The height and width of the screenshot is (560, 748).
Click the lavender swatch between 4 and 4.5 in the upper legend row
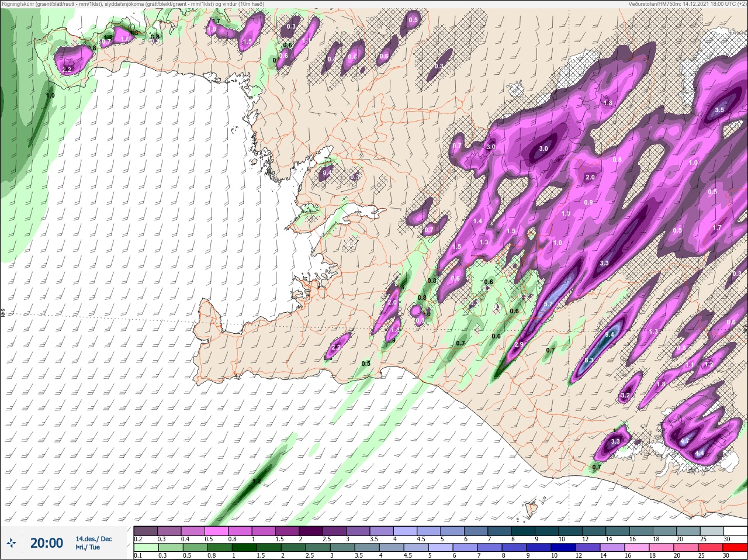point(406,531)
